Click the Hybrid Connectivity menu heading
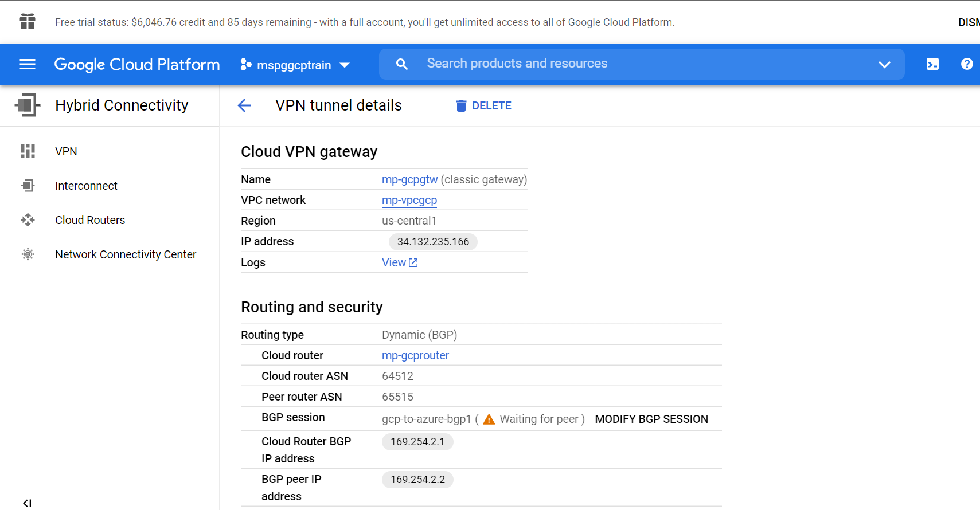980x510 pixels. pyautogui.click(x=122, y=105)
